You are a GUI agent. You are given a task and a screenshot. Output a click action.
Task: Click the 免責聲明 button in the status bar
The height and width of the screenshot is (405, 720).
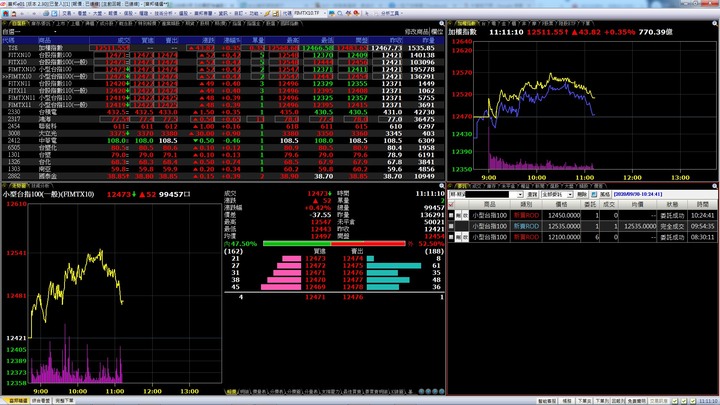click(636, 401)
